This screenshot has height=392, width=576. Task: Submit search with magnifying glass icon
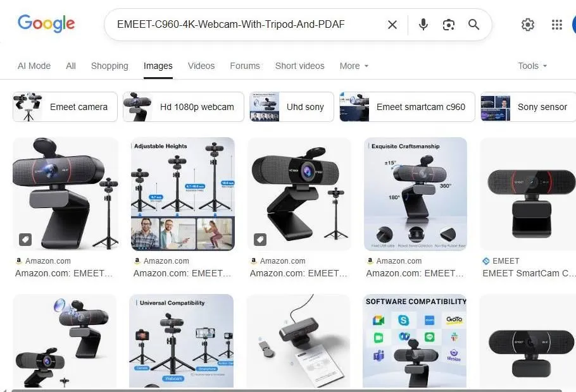[x=474, y=25]
